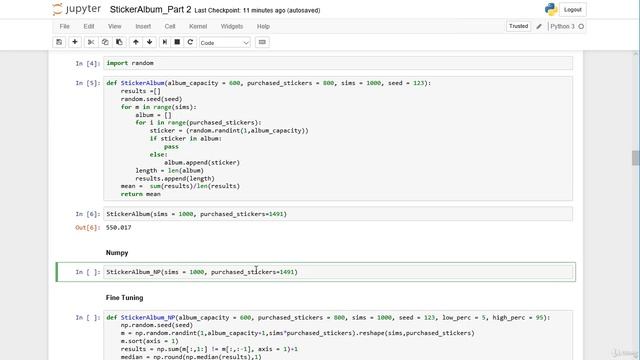Click the kernel idle indicator circle
The width and height of the screenshot is (640, 360).
(x=581, y=27)
